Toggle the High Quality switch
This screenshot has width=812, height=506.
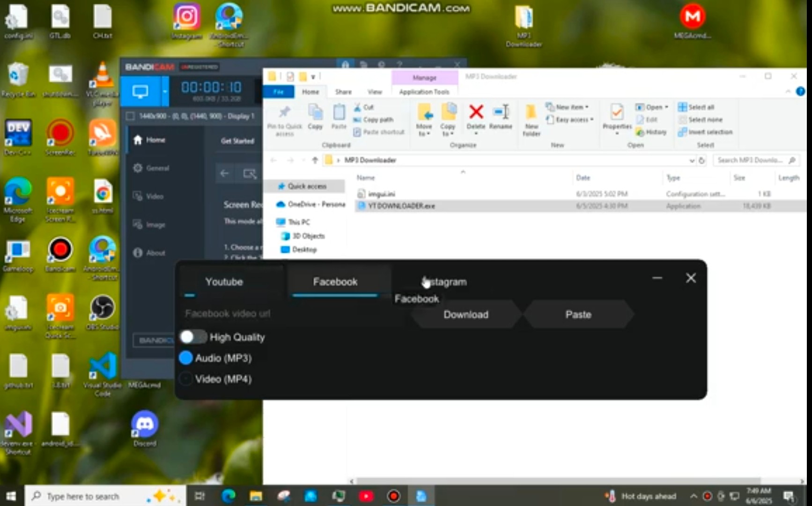pyautogui.click(x=192, y=337)
